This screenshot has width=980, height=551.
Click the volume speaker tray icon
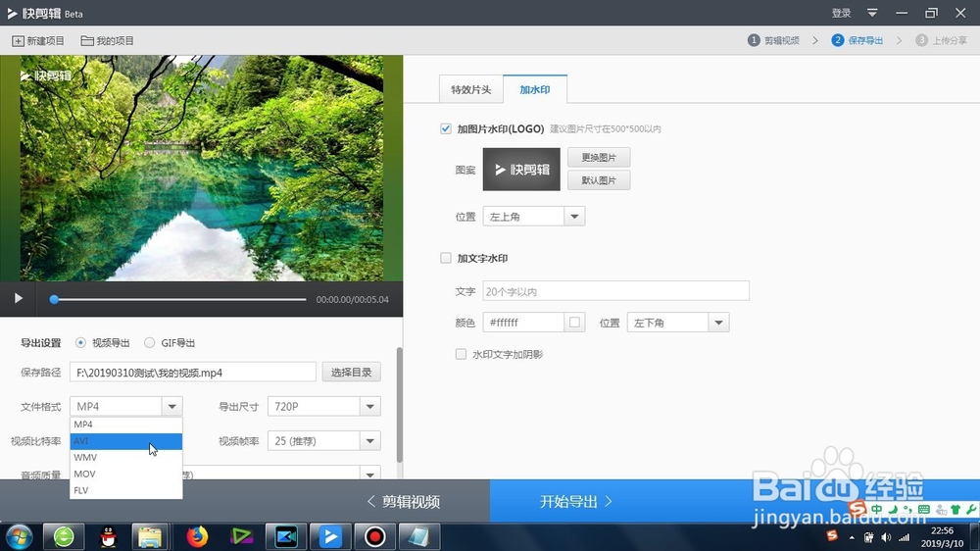tap(886, 537)
